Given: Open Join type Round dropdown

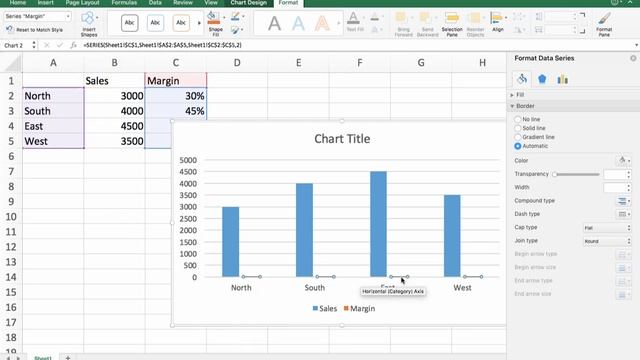Looking at the screenshot, I should (x=607, y=241).
